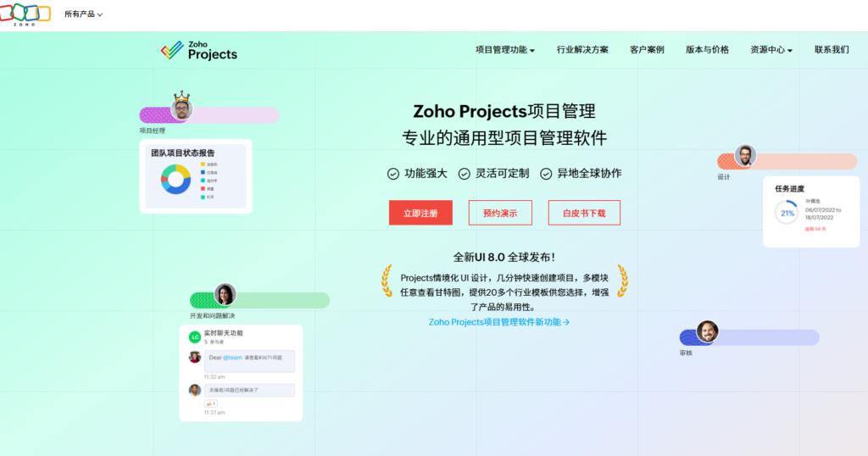Click the 白皮书下载 button
The image size is (868, 456).
(x=584, y=213)
